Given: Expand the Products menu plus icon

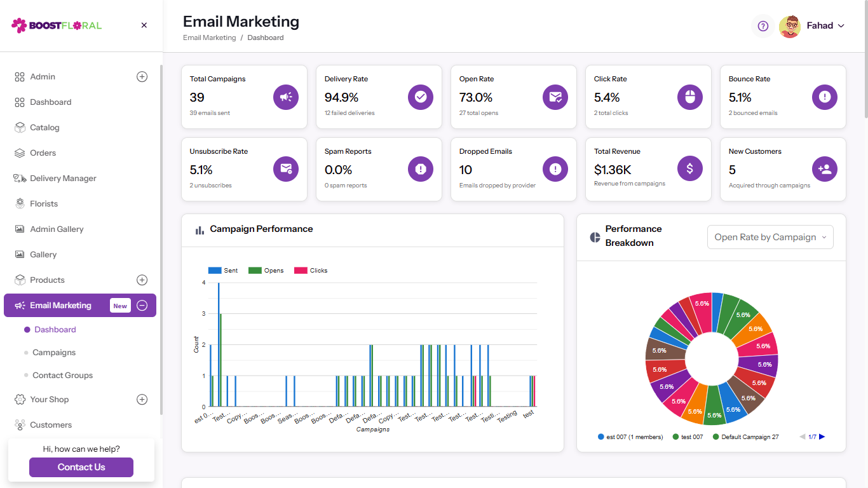Looking at the screenshot, I should click(142, 280).
